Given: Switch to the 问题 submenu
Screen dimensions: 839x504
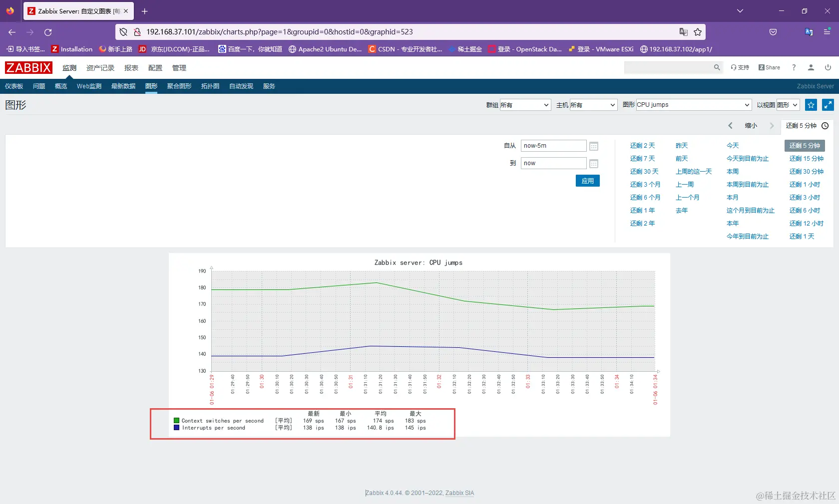Looking at the screenshot, I should [39, 86].
